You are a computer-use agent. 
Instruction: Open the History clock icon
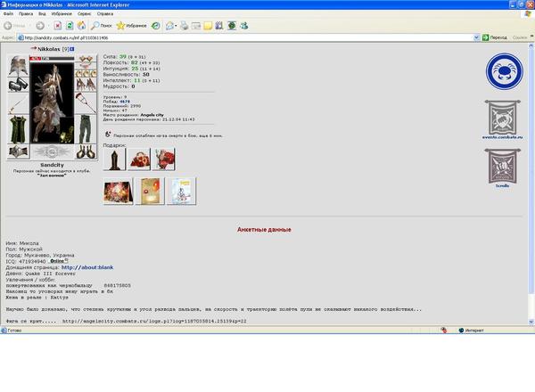point(156,26)
